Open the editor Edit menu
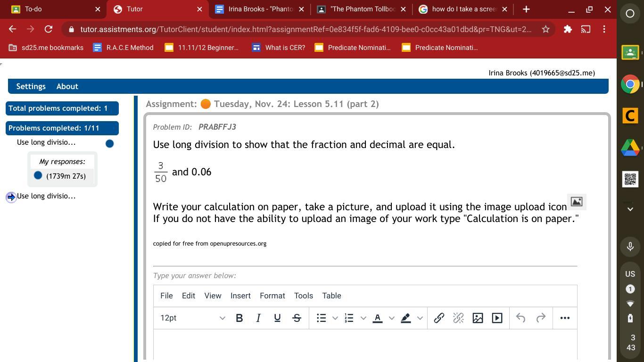Screen dimensions: 644x362 (189, 296)
